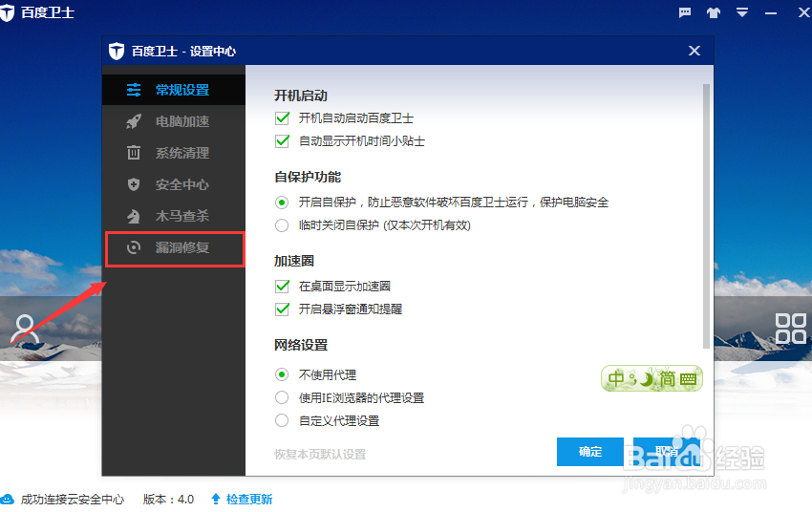Open the four-squares toolbox icon in main window

pos(790,329)
